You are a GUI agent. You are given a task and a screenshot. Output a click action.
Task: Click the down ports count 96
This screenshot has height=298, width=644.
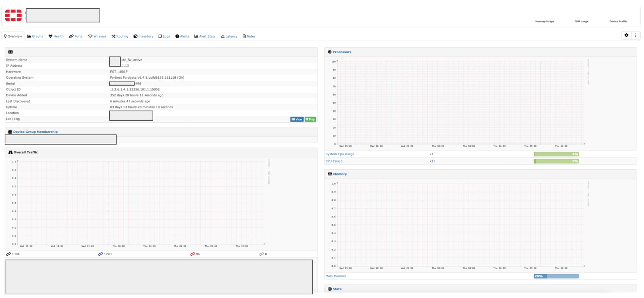tap(198, 254)
